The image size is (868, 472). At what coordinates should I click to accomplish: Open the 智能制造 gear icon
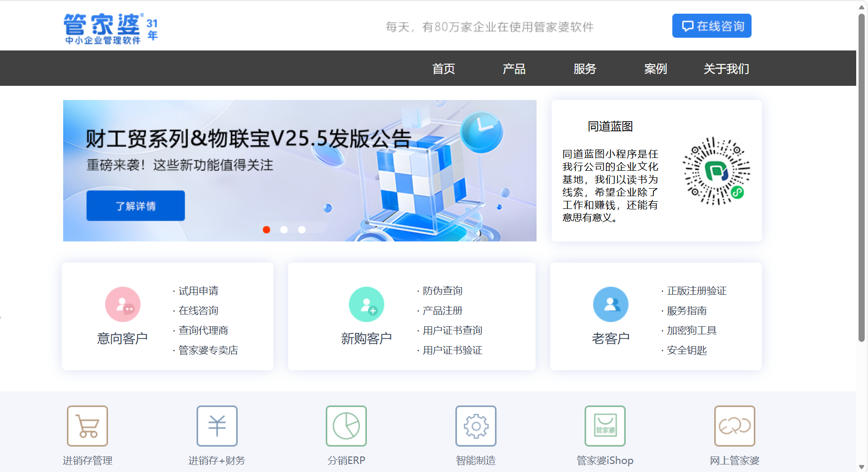pyautogui.click(x=476, y=426)
